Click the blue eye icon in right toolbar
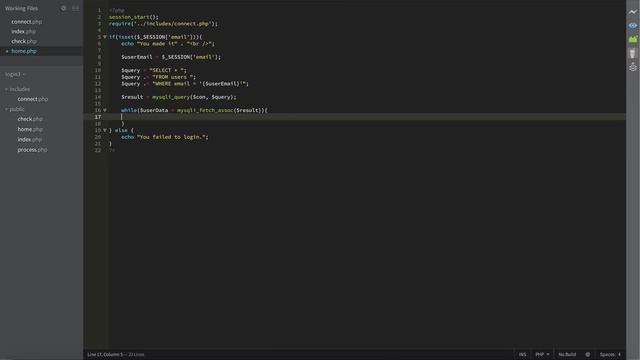The height and width of the screenshot is (360, 640). (633, 25)
